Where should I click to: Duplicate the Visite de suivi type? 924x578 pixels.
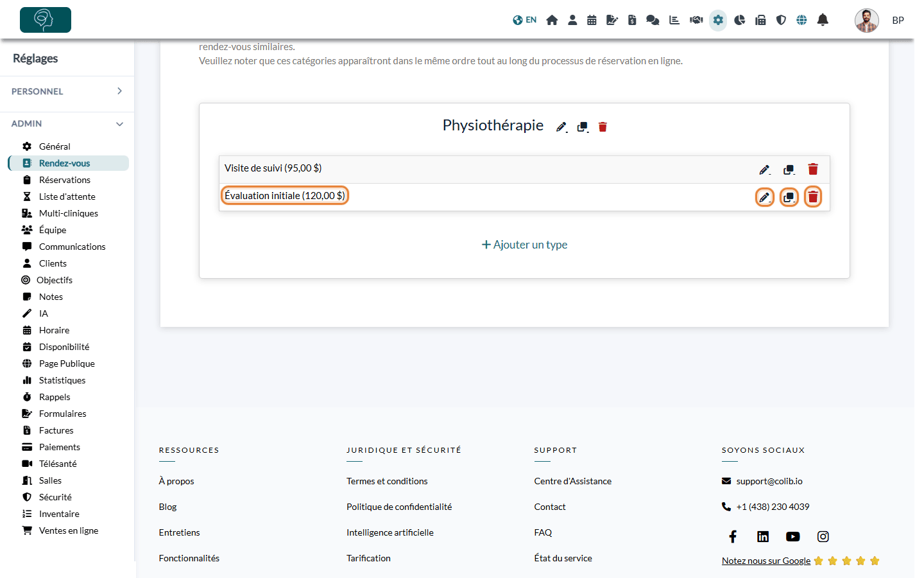tap(789, 170)
